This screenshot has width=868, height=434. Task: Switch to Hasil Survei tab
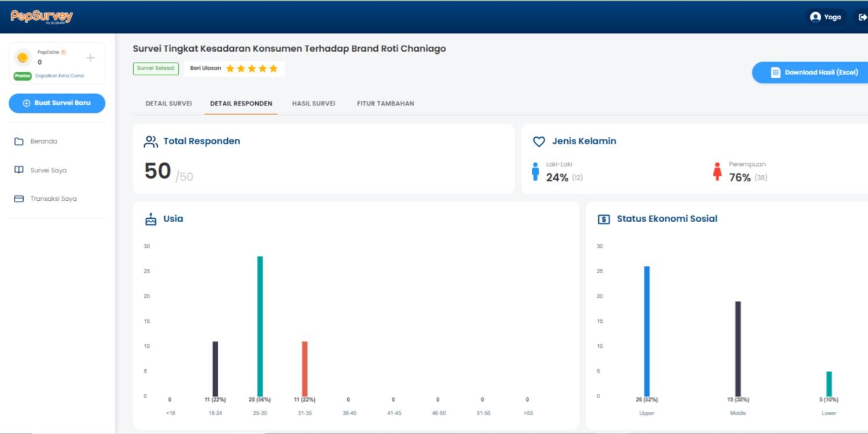(x=314, y=104)
